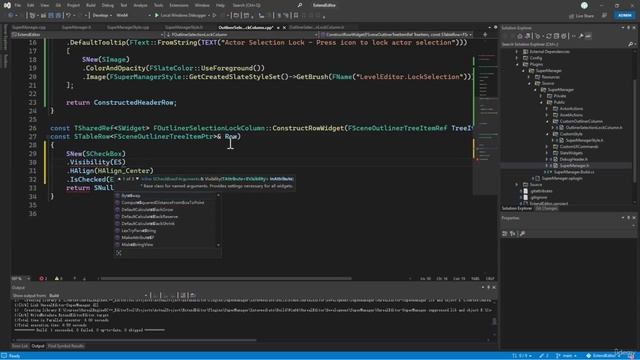The image size is (640, 360).
Task: Click the Save All toolbar icon
Action: tap(58, 16)
